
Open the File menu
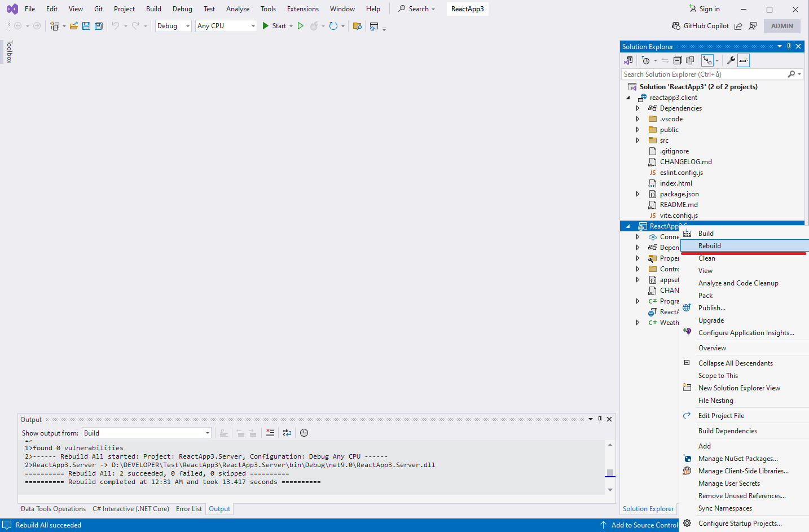click(30, 9)
